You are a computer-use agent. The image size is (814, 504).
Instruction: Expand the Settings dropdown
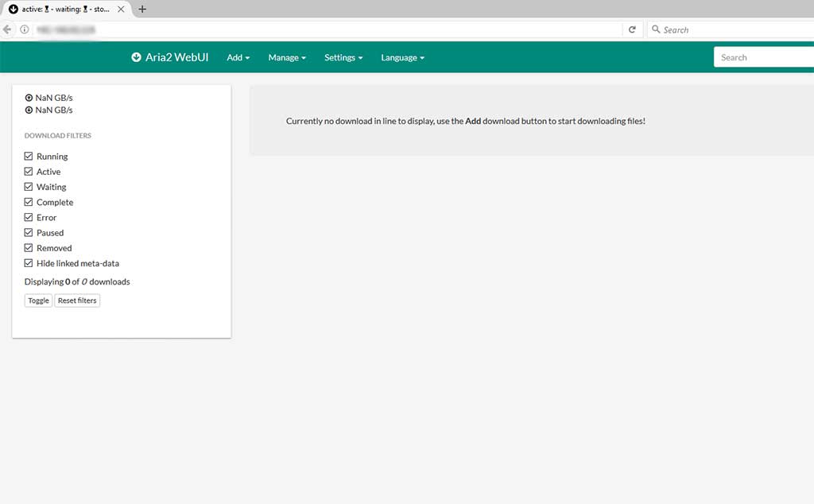click(x=343, y=57)
